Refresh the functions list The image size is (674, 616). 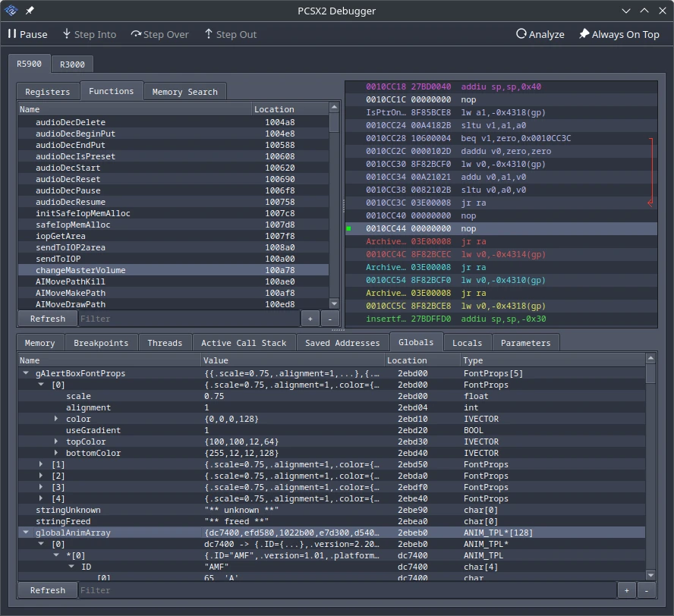click(x=47, y=319)
